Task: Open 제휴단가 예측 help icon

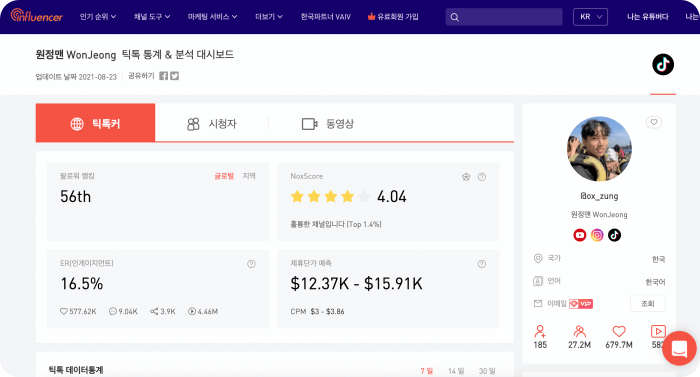Action: [x=482, y=264]
